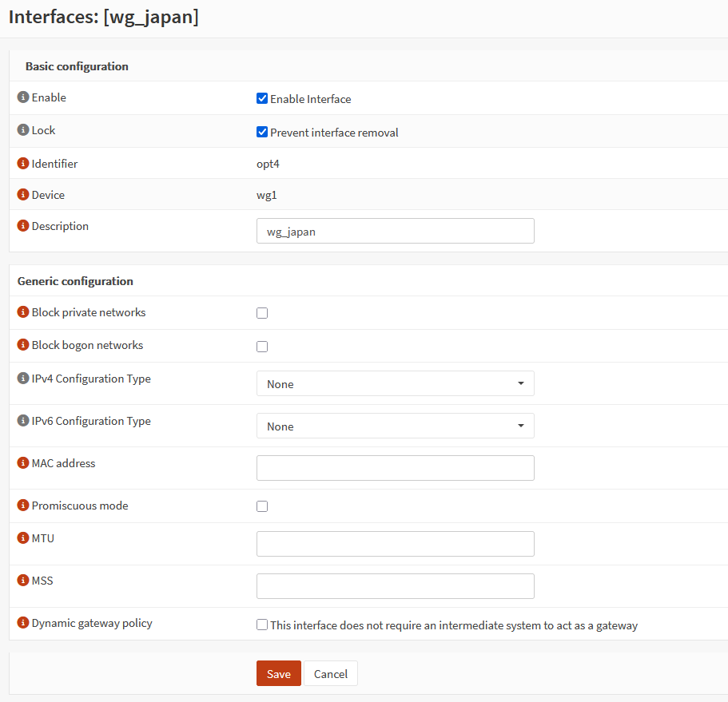Focus the Description text field
The image size is (728, 702).
click(x=395, y=232)
